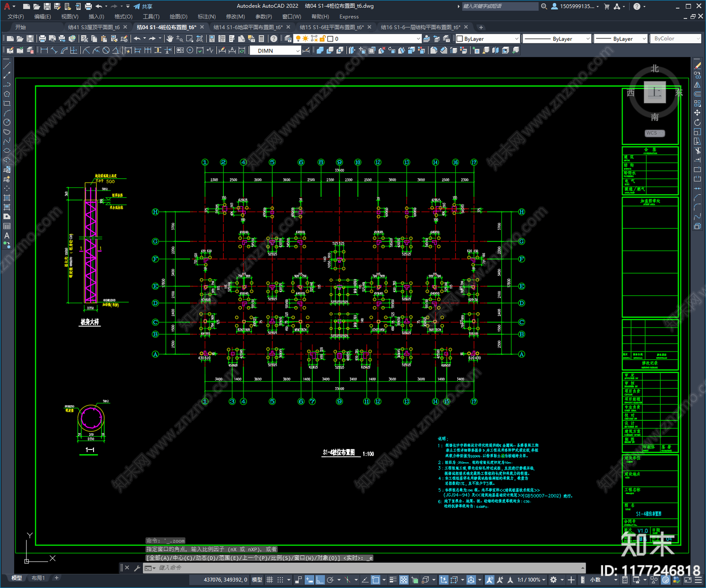Click the Help question mark icon

(x=274, y=39)
